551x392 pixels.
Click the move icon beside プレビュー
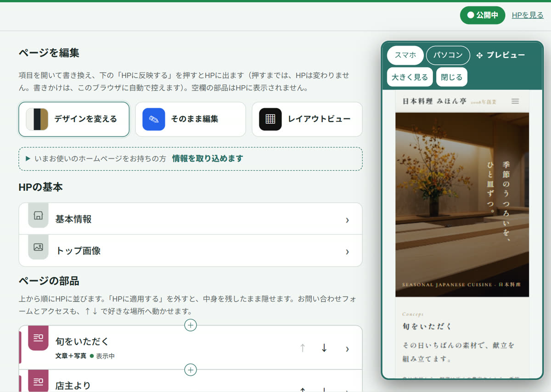tap(480, 55)
